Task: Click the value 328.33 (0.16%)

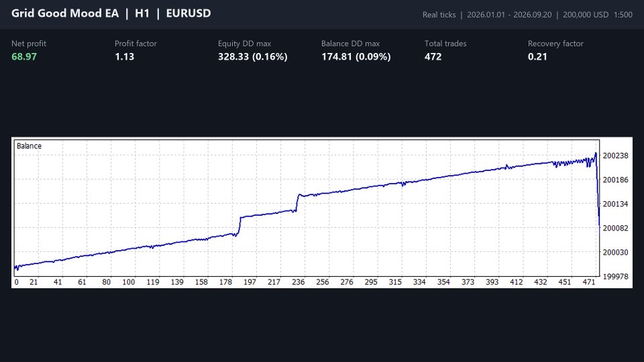Action: [x=253, y=56]
